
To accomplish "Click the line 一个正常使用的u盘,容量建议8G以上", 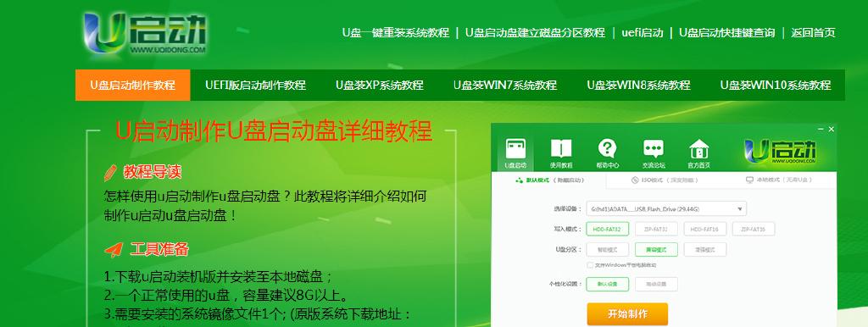I will (225, 296).
